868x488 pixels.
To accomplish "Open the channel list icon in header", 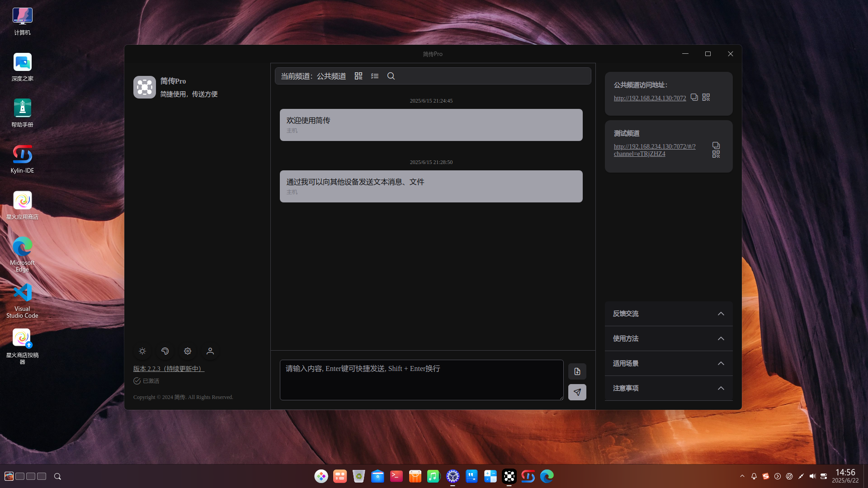I will click(x=375, y=76).
